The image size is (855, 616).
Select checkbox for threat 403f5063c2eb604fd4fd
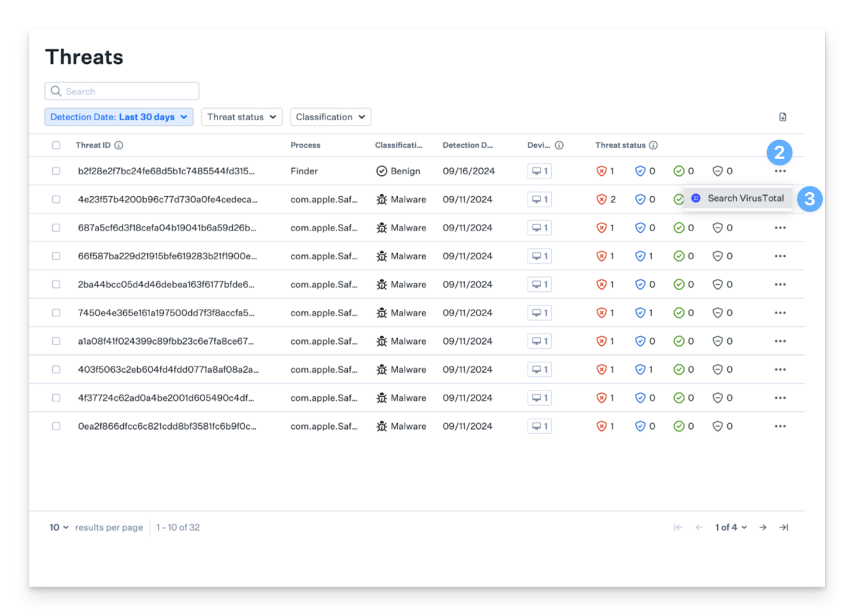56,370
